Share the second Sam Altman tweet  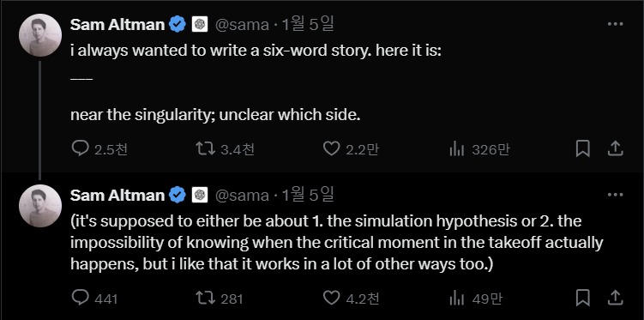(x=615, y=298)
